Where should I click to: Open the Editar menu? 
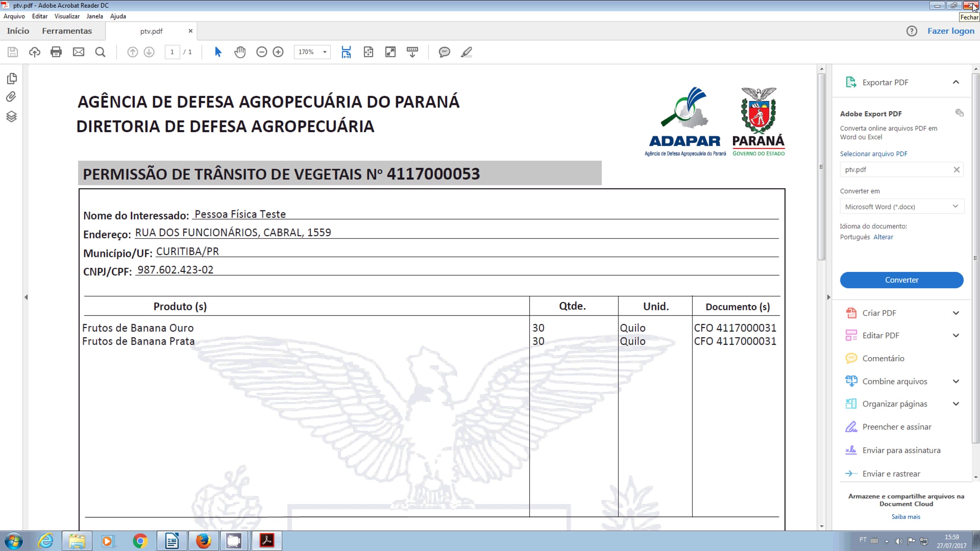click(x=40, y=16)
